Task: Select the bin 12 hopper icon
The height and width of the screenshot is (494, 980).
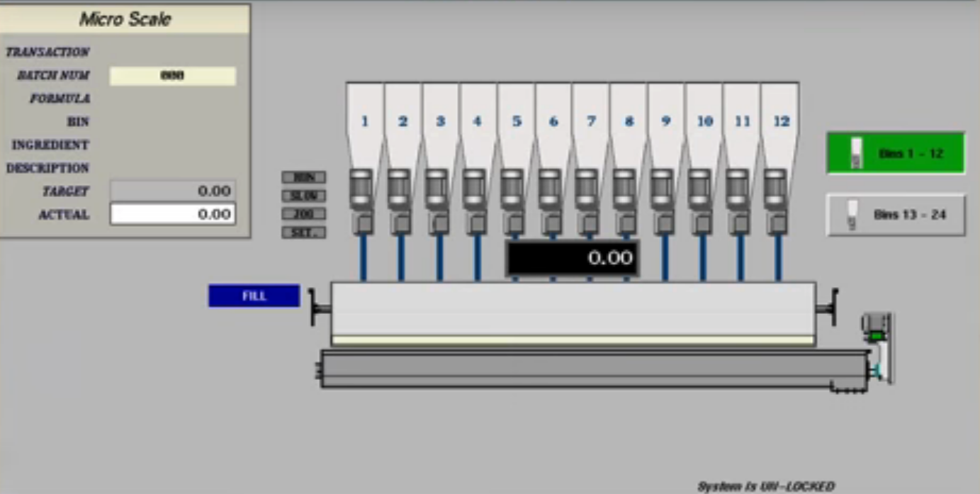Action: pyautogui.click(x=782, y=120)
